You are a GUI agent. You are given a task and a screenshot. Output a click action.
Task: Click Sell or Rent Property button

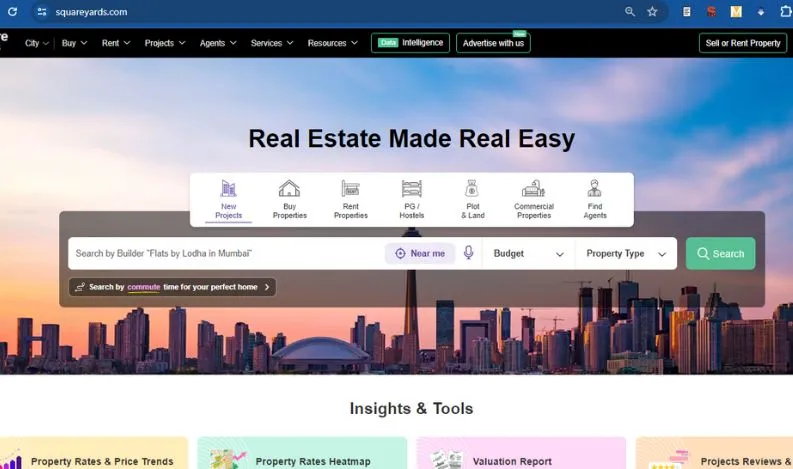click(x=743, y=43)
